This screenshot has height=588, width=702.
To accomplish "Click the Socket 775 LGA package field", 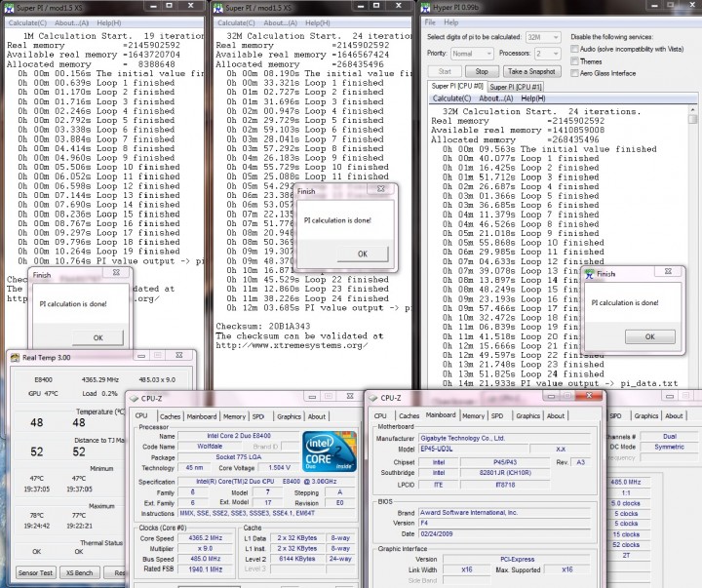I will coord(238,457).
